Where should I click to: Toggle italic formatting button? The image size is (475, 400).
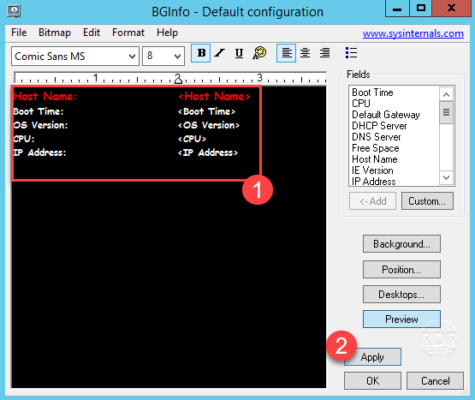[x=220, y=53]
